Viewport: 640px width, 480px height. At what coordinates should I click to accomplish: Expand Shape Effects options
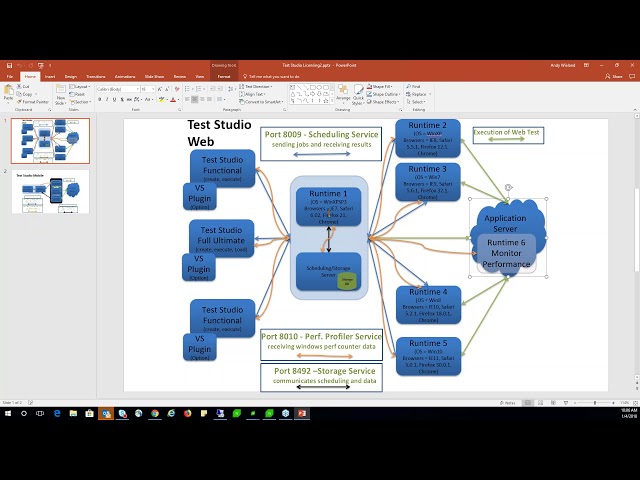tap(383, 102)
